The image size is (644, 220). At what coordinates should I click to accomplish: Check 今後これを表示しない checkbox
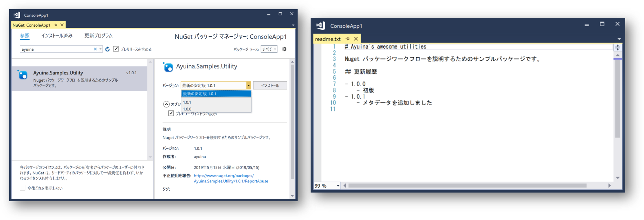[x=23, y=188]
